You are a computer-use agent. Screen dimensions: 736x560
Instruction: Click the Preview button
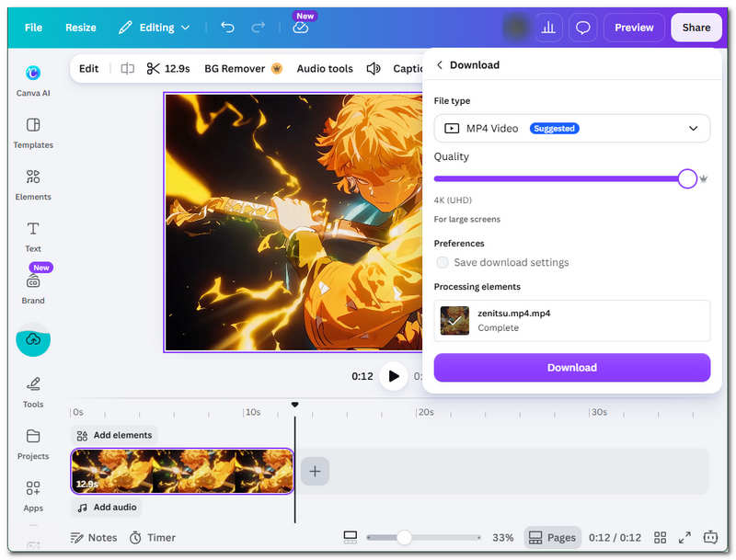pos(634,28)
